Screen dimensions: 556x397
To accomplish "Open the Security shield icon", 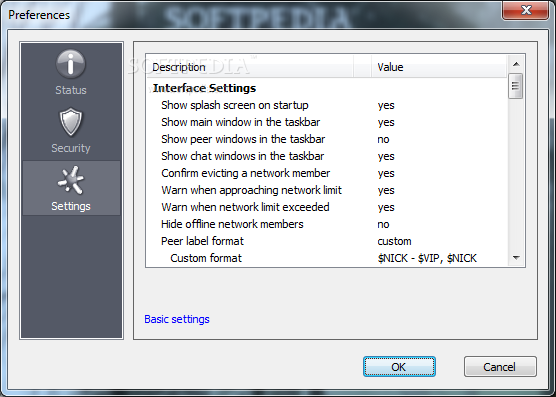I will point(71,122).
